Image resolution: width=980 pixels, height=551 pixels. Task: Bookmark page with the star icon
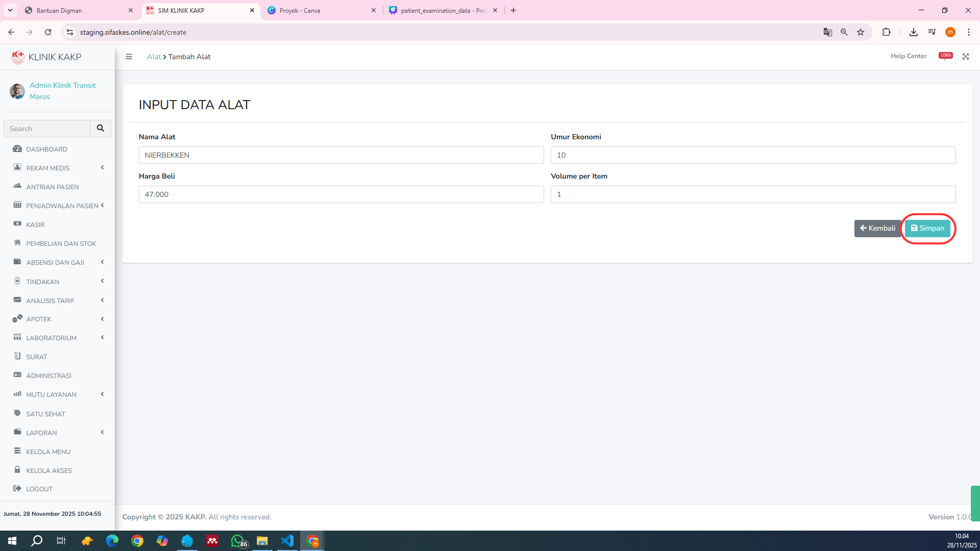tap(861, 32)
